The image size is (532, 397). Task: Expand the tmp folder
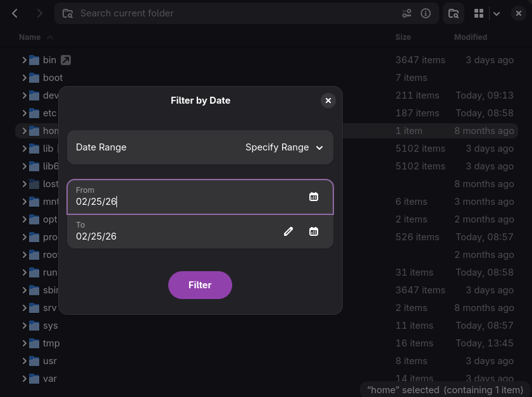pos(24,343)
